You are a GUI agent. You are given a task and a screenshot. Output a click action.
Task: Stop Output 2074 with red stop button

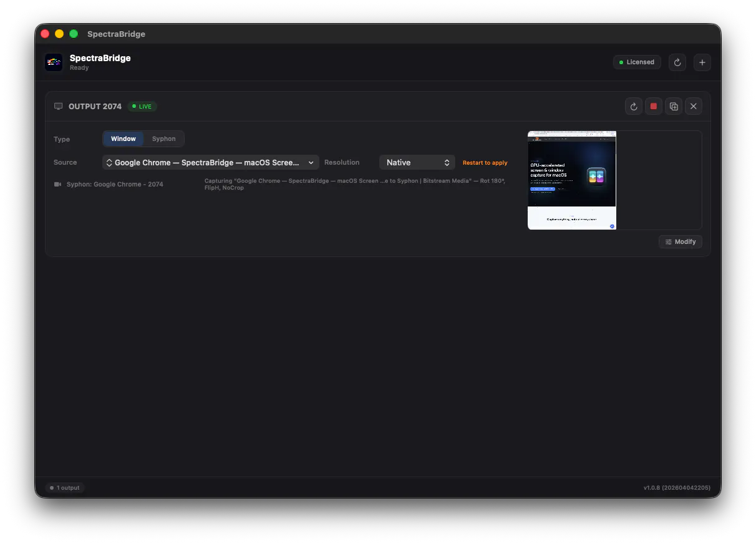click(654, 107)
